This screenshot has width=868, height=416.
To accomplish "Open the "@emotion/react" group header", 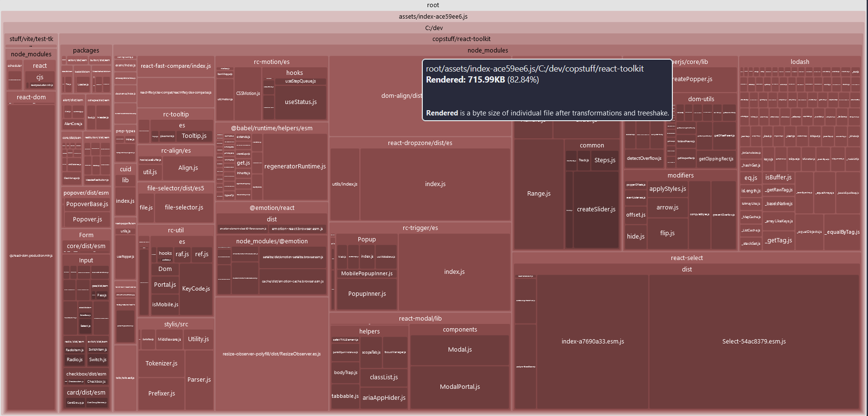I will pyautogui.click(x=272, y=208).
